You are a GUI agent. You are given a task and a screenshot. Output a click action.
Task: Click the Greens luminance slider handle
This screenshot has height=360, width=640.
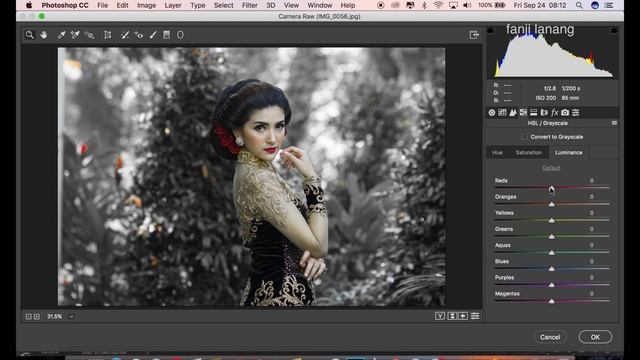pos(551,236)
